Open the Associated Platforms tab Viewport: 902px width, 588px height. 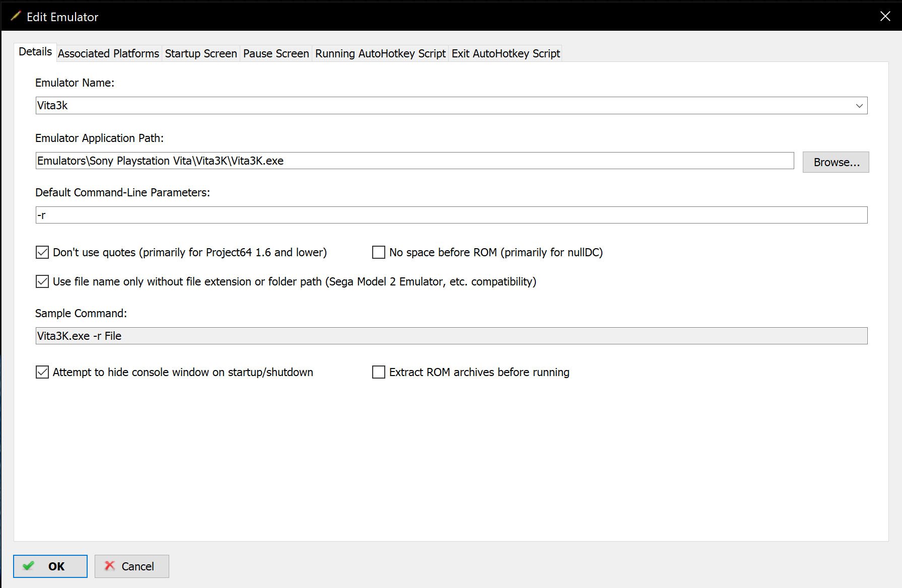coord(109,53)
